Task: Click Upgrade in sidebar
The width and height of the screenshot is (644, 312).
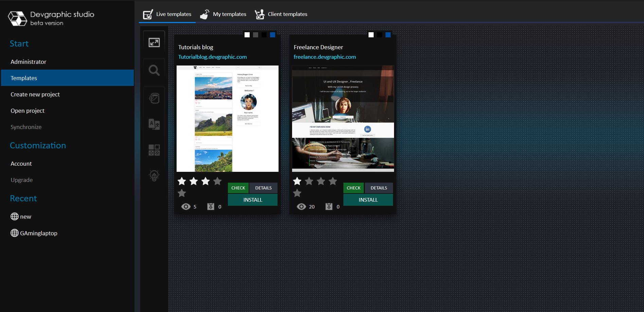Action: click(x=68, y=180)
